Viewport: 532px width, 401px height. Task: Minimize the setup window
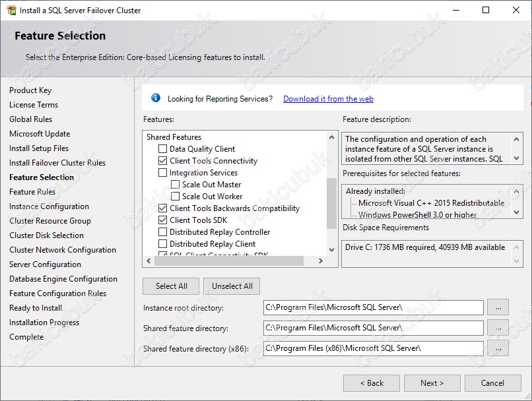coord(456,10)
